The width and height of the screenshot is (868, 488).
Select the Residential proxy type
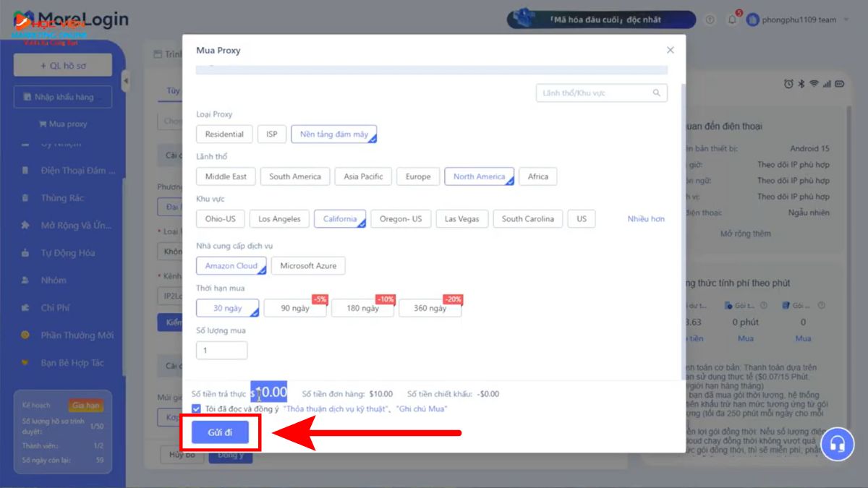pyautogui.click(x=224, y=134)
